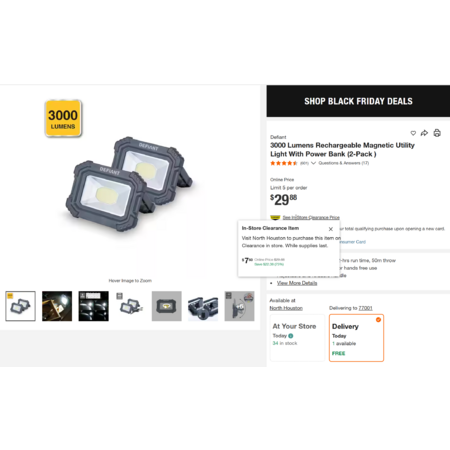View the dark room lighting thumbnail
450x450 pixels.
(x=57, y=306)
